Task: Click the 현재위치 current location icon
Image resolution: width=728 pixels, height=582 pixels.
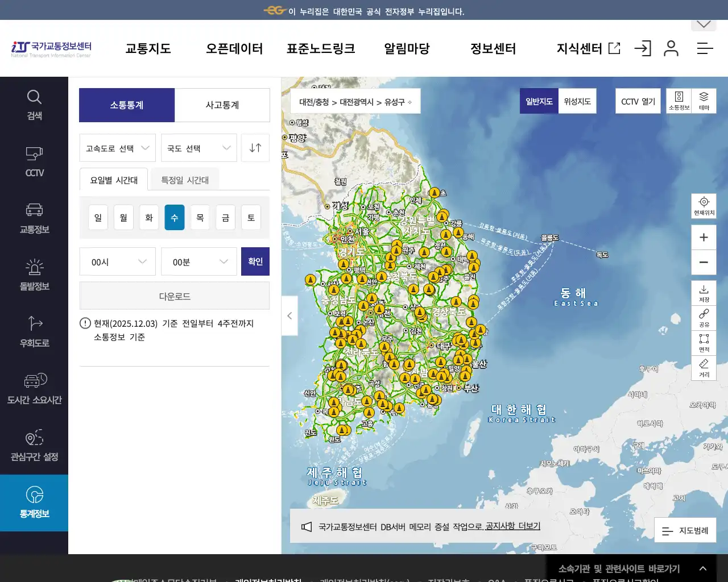Action: click(x=704, y=206)
